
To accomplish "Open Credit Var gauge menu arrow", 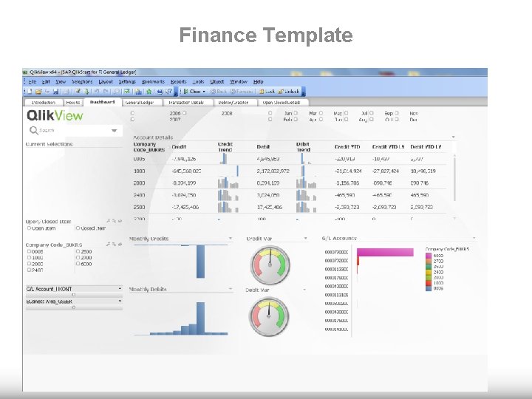I will tap(305, 239).
